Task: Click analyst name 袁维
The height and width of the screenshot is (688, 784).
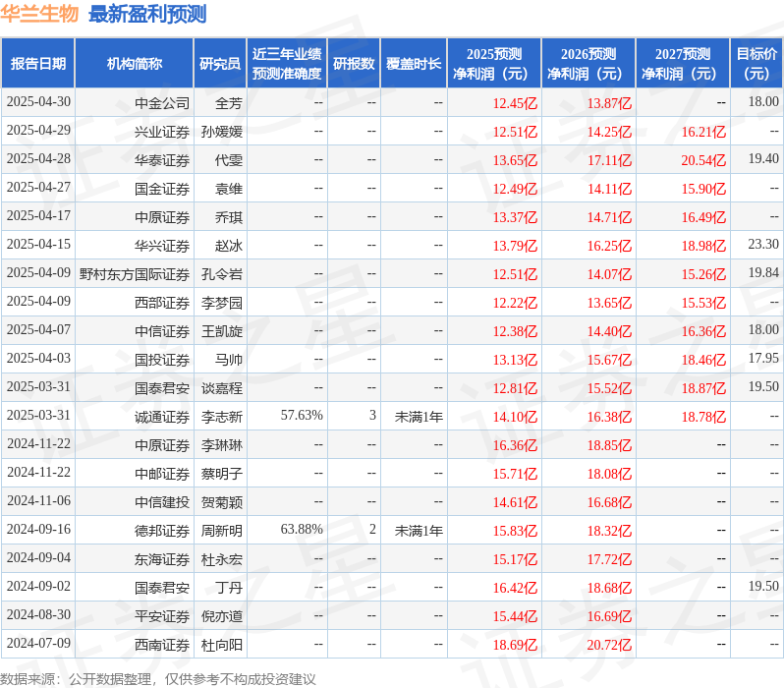Action: (229, 189)
